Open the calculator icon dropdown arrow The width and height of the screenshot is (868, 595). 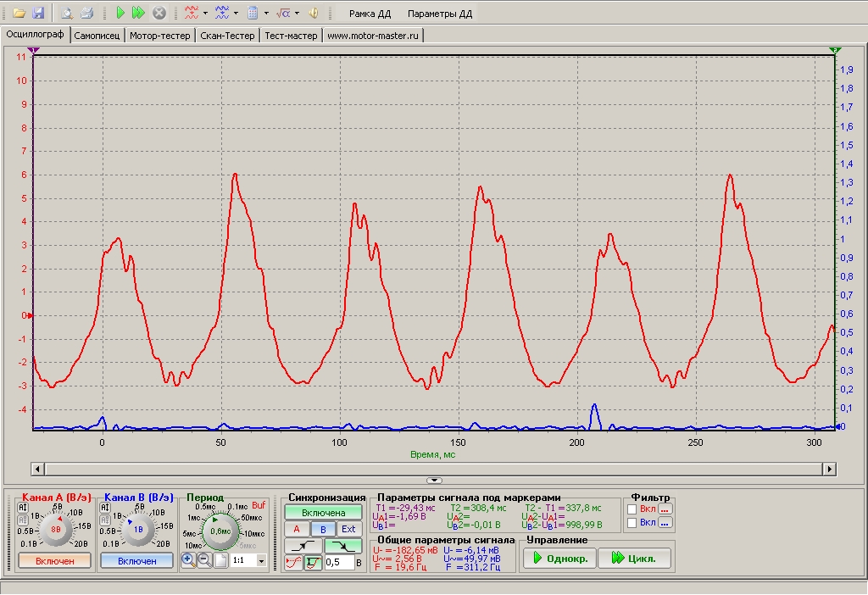(x=266, y=13)
